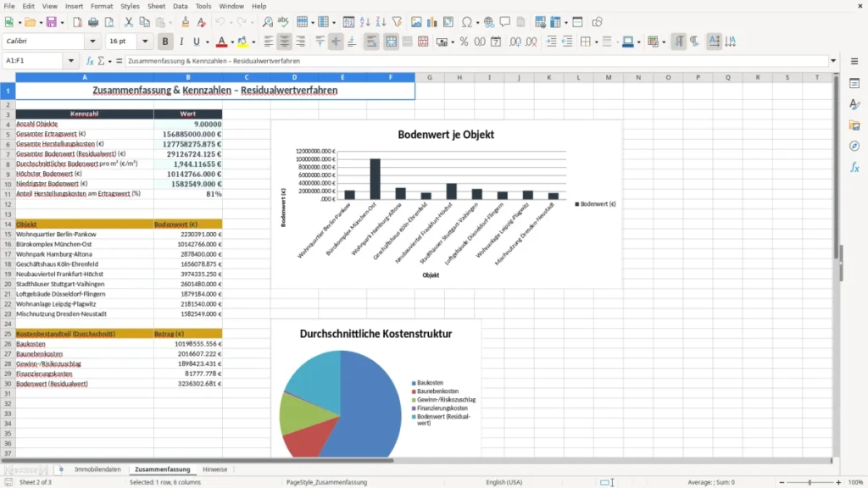The image size is (868, 488).
Task: Open the font name dropdown for Calibri
Action: coord(92,42)
